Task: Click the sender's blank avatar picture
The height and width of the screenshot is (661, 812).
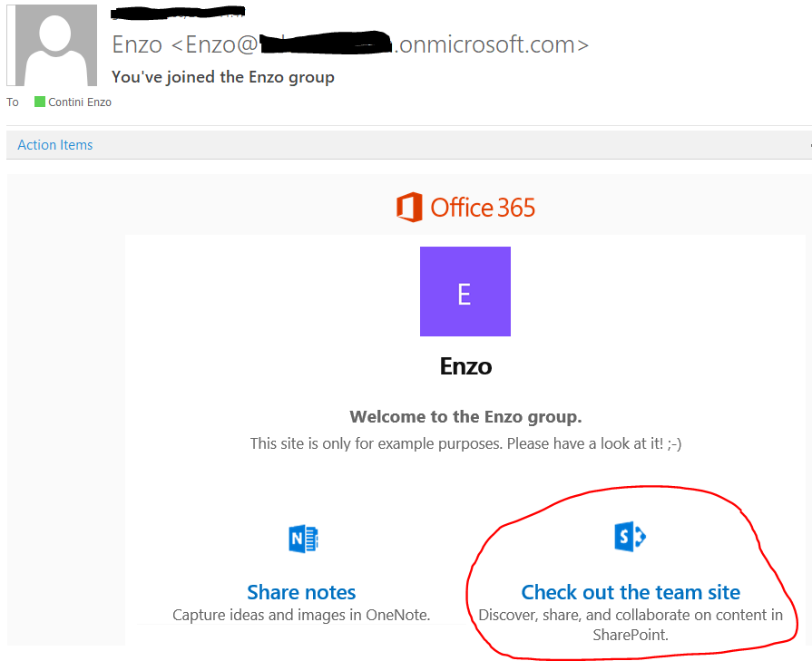Action: tap(52, 45)
